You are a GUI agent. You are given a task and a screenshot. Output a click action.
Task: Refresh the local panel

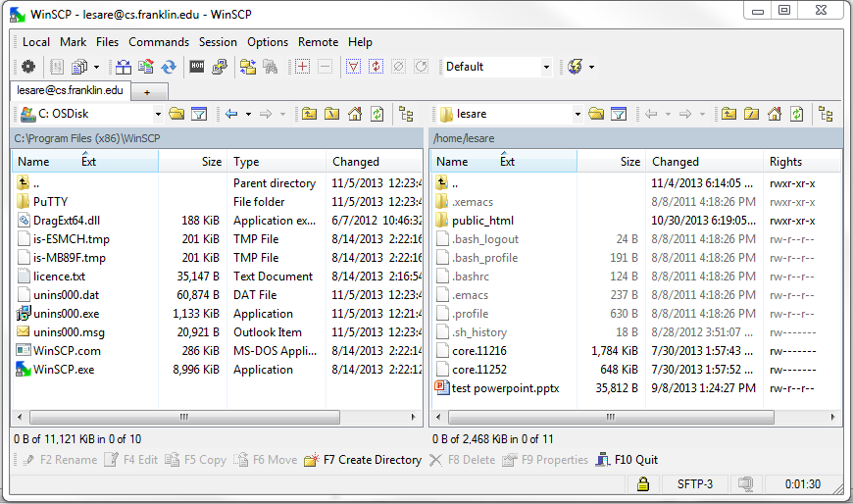(377, 114)
